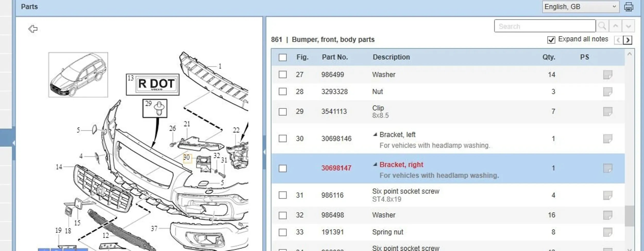
Task: Click callout 1 in the diagram
Action: coord(220,66)
